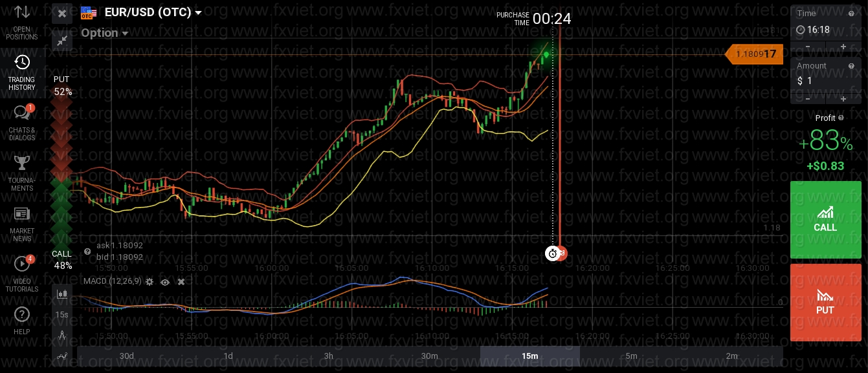The image size is (868, 373).
Task: Click the PUT 52% sentiment indicator
Action: tap(62, 85)
